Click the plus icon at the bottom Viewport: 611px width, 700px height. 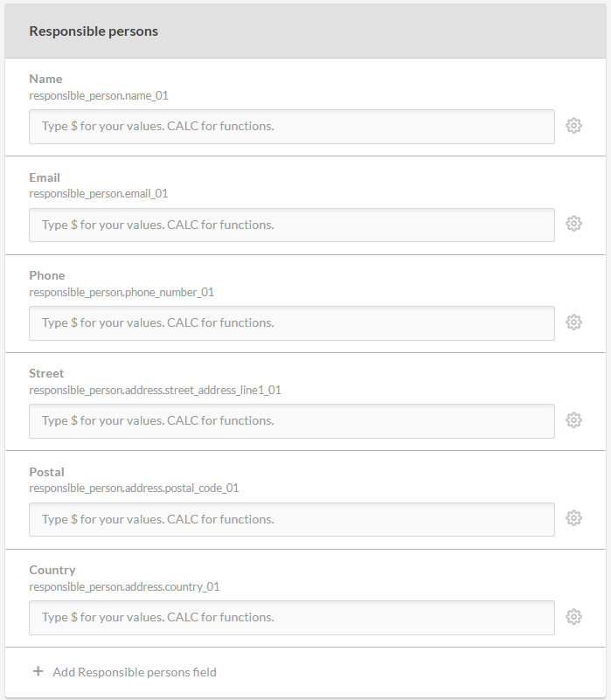[38, 672]
